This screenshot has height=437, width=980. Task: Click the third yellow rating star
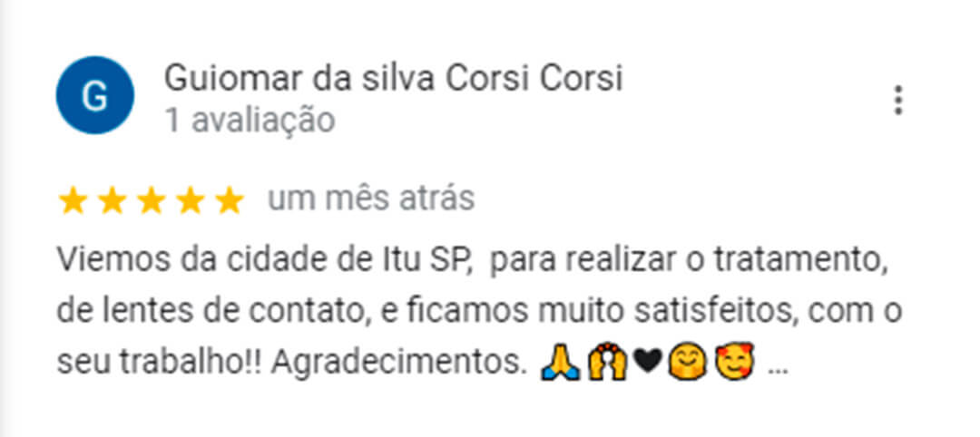tap(152, 200)
